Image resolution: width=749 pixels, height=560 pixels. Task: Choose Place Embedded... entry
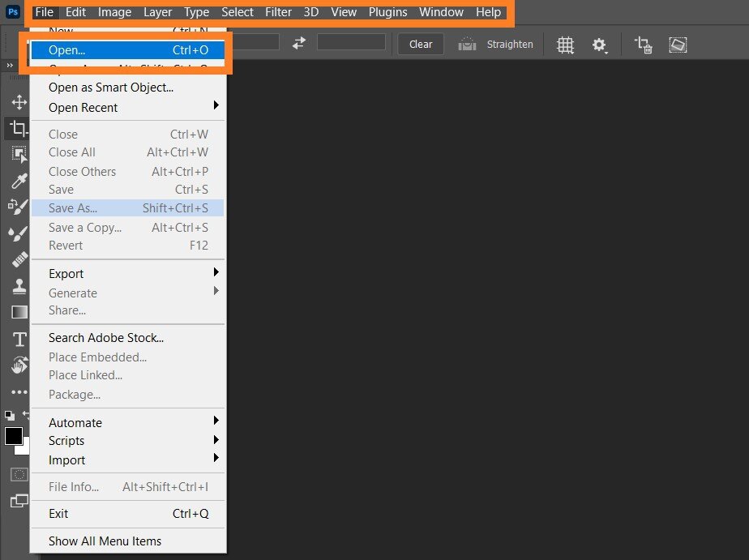128,357
